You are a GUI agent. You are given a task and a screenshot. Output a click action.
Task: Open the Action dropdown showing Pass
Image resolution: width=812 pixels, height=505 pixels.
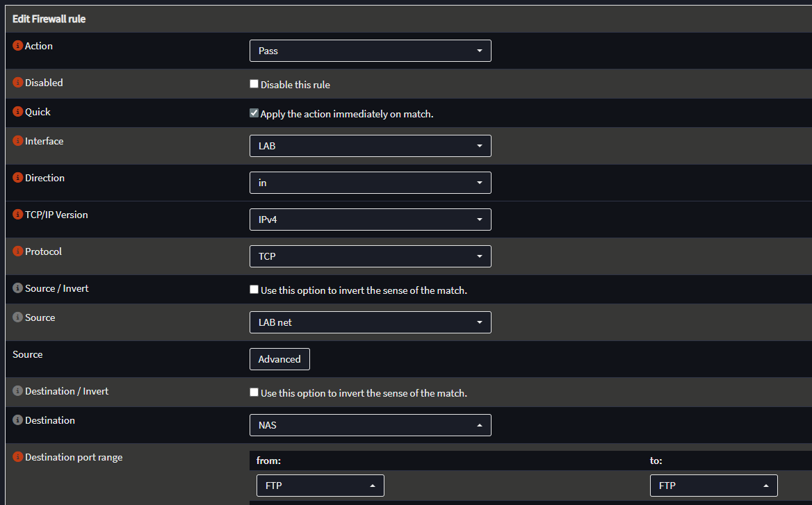(x=371, y=51)
